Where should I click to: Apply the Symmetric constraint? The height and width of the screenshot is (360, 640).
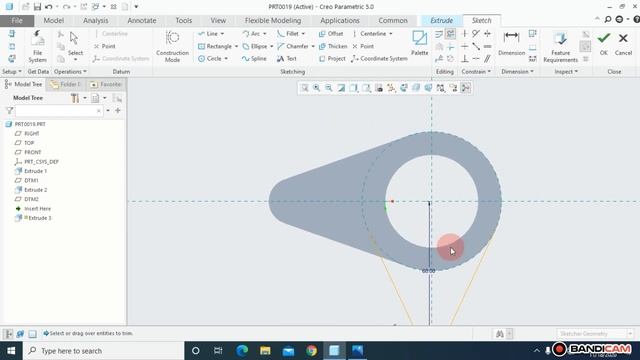click(487, 34)
